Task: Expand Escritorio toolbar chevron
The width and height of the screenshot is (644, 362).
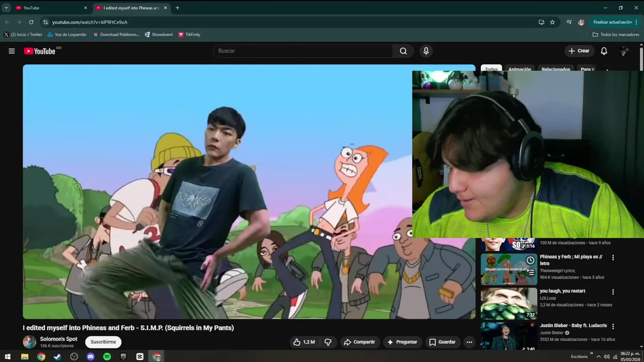Action: (591, 354)
